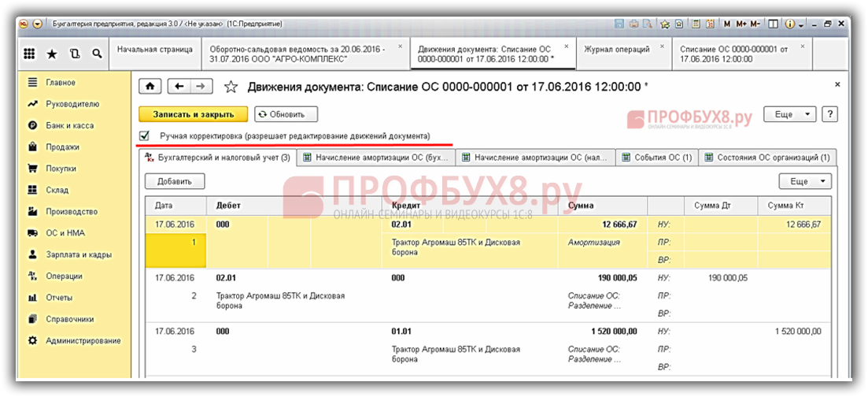Open Зарплата и кадры section
This screenshot has width=868, height=397.
[79, 254]
